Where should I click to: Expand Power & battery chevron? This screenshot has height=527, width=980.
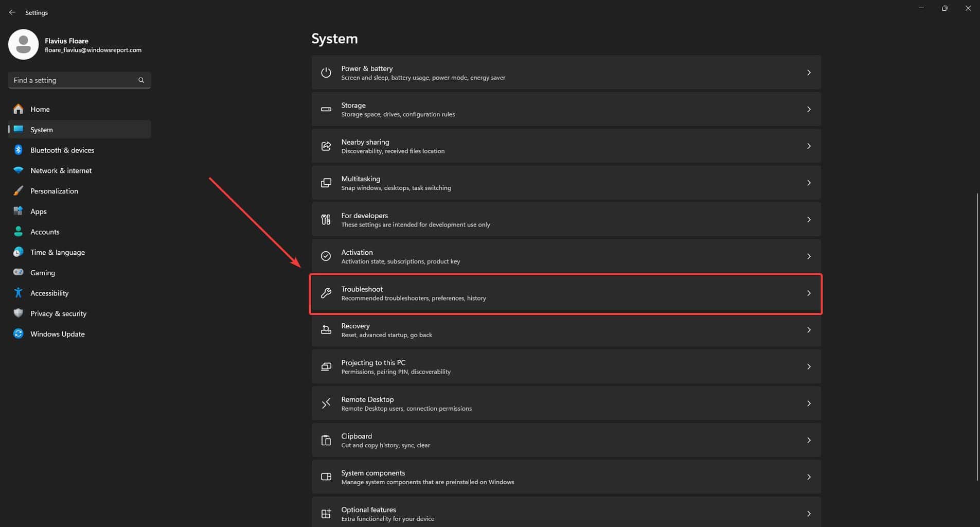click(809, 73)
